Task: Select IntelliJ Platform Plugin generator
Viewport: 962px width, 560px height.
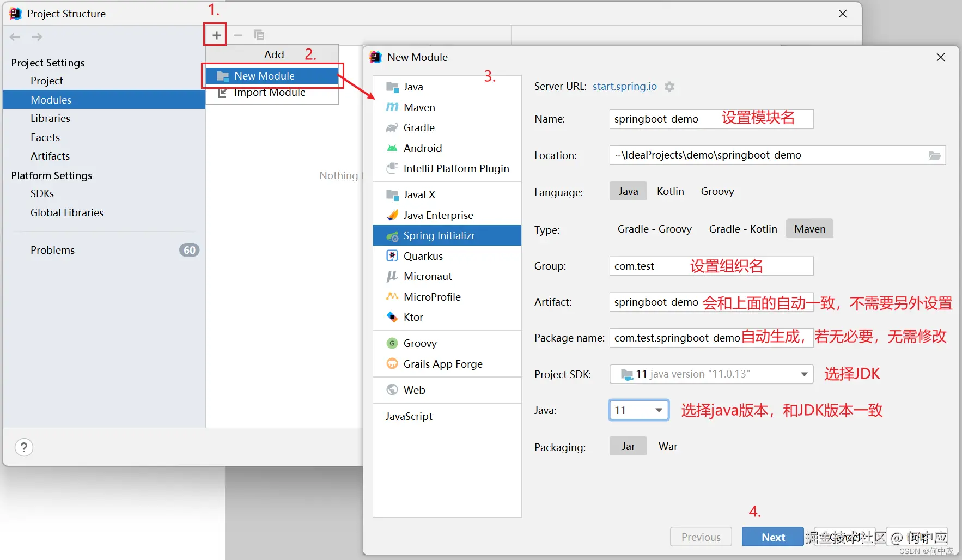Action: [447, 168]
